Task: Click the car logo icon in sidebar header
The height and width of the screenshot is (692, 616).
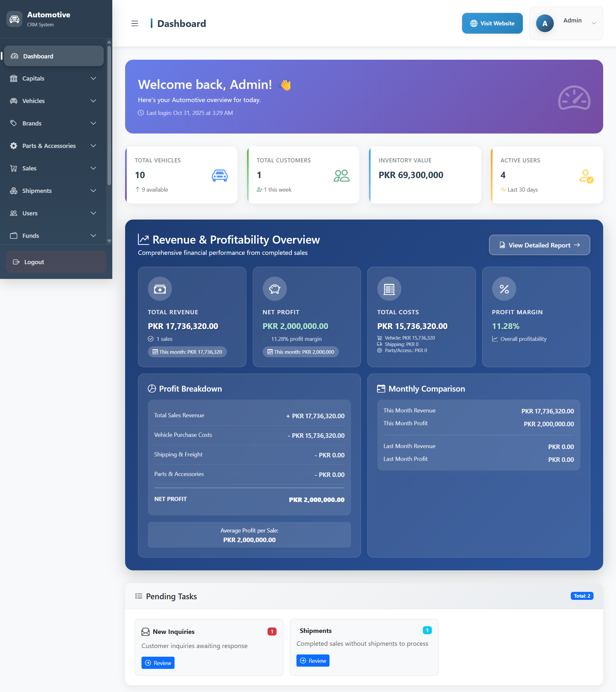Action: point(14,19)
